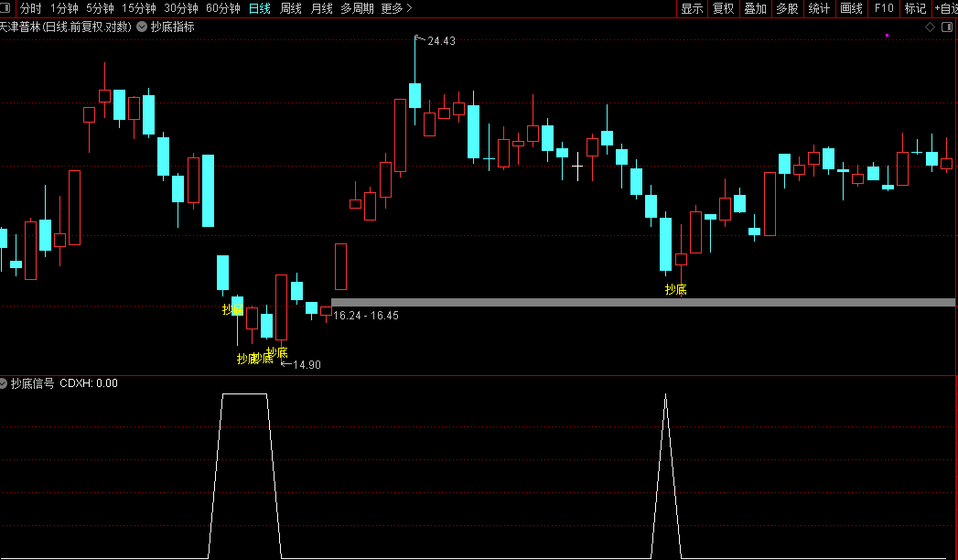Click the 24.43 high price label
958x560 pixels.
click(441, 41)
